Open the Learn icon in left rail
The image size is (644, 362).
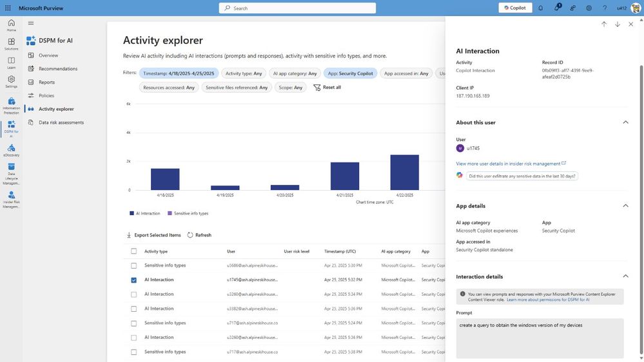12,62
